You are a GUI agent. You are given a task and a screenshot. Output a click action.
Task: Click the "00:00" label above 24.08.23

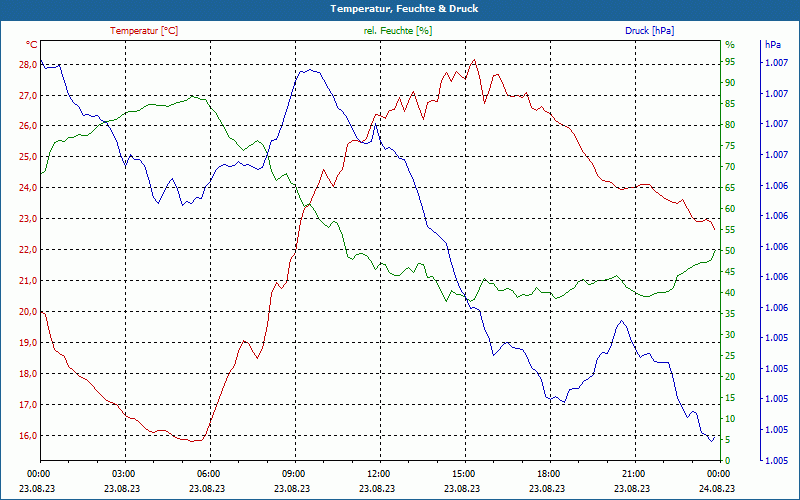point(718,474)
